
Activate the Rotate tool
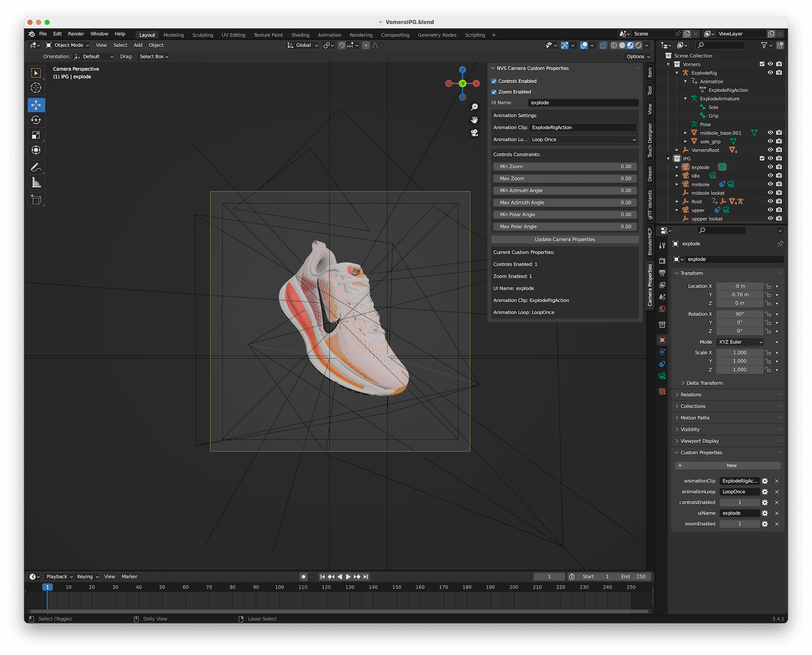[x=36, y=119]
